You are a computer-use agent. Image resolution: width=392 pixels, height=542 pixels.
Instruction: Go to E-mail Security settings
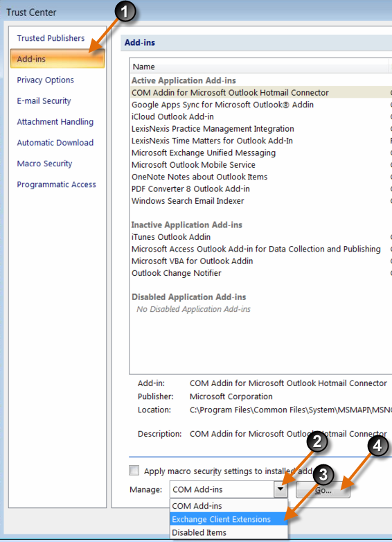[x=44, y=101]
